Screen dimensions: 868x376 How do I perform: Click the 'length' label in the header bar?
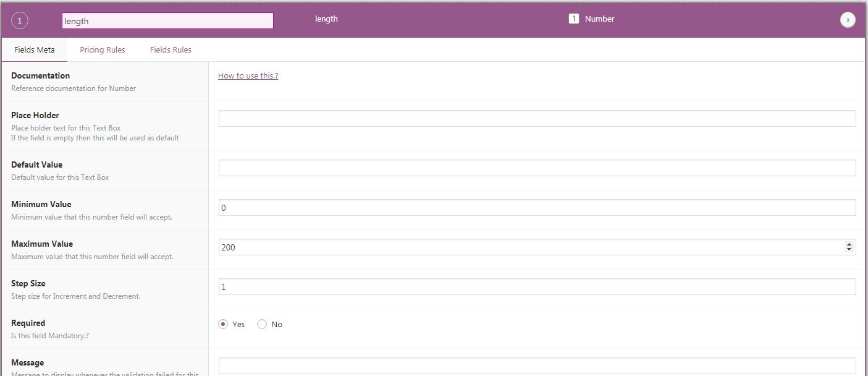click(326, 19)
